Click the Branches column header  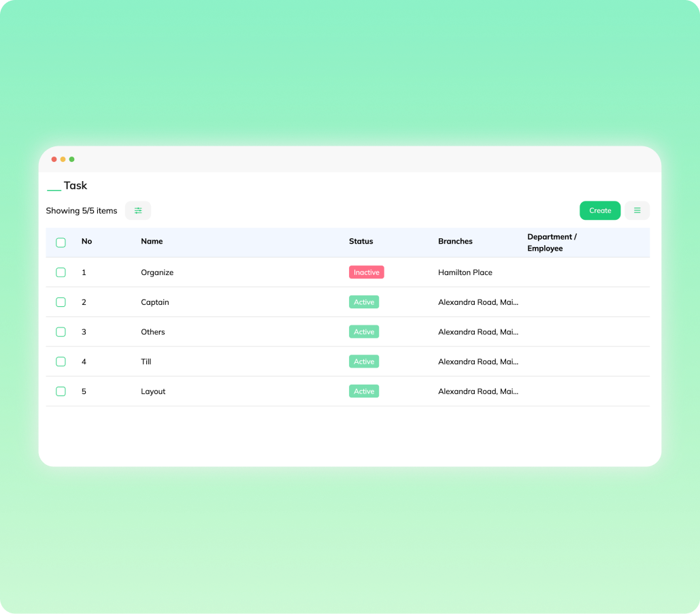pyautogui.click(x=455, y=242)
